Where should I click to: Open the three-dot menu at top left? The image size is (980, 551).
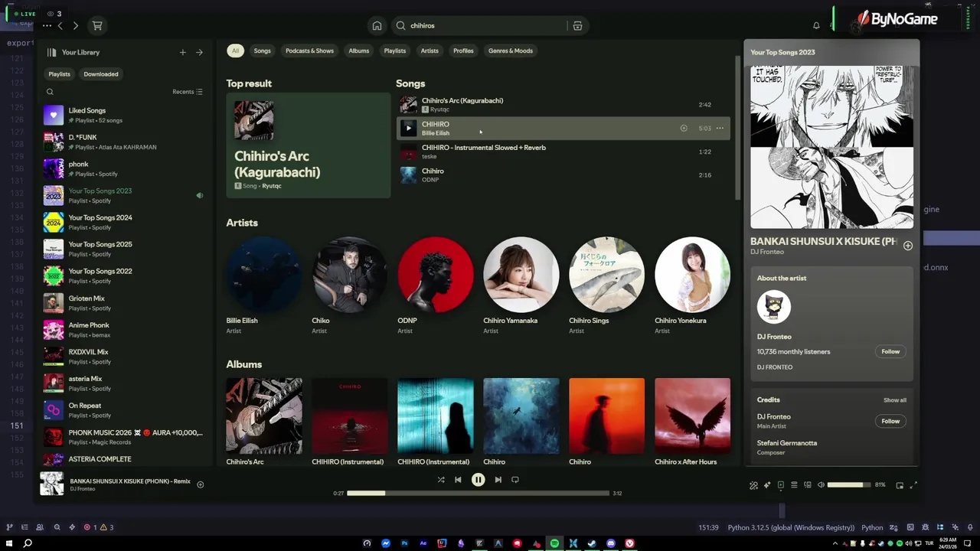[x=47, y=25]
